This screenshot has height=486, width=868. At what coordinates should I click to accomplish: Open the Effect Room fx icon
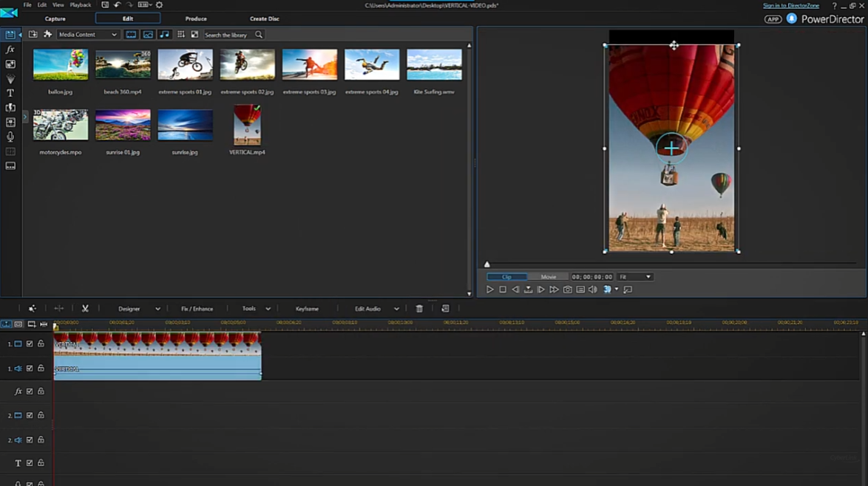10,49
